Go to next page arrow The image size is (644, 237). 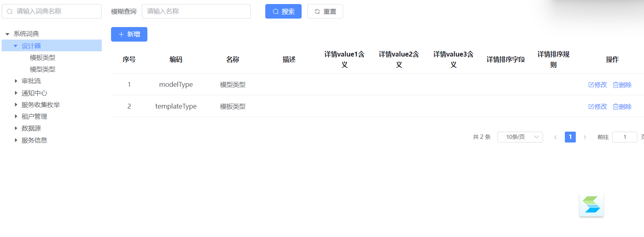point(585,137)
